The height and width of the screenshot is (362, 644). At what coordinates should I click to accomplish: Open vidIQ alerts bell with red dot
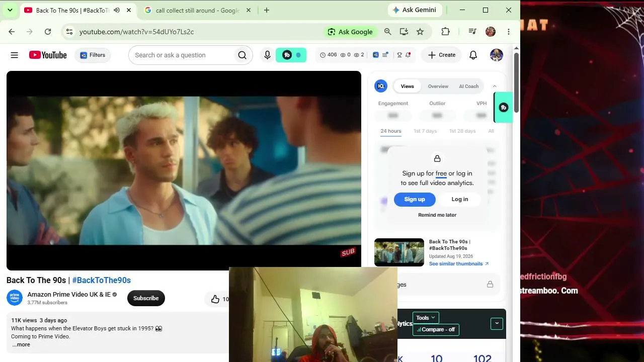click(x=408, y=55)
